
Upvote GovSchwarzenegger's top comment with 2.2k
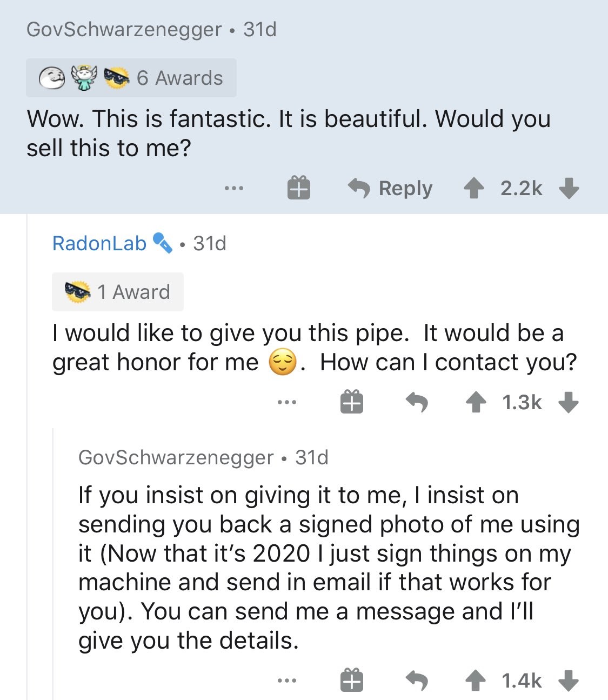point(474,189)
